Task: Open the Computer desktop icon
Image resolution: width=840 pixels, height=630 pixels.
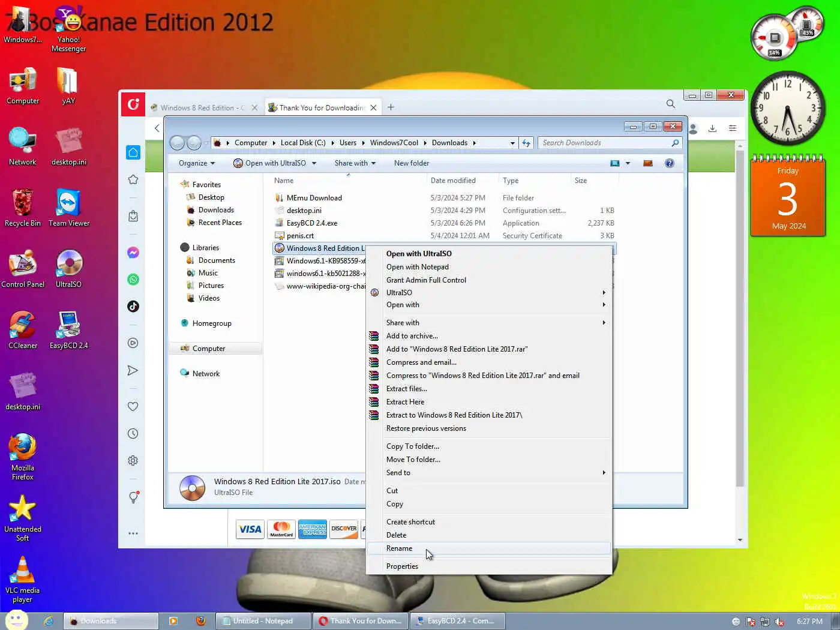Action: point(23,86)
